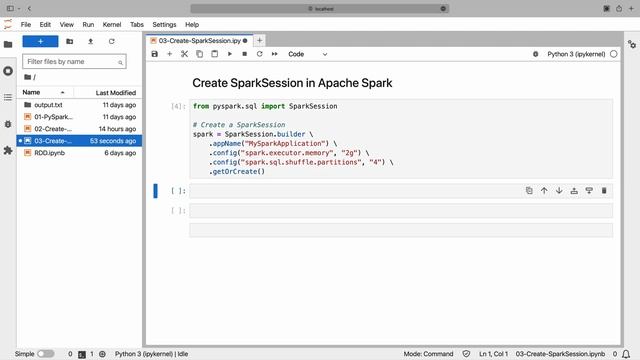Switch to 03-Create-SparkSession.ipynb tab
The image size is (640, 360).
tap(199, 40)
